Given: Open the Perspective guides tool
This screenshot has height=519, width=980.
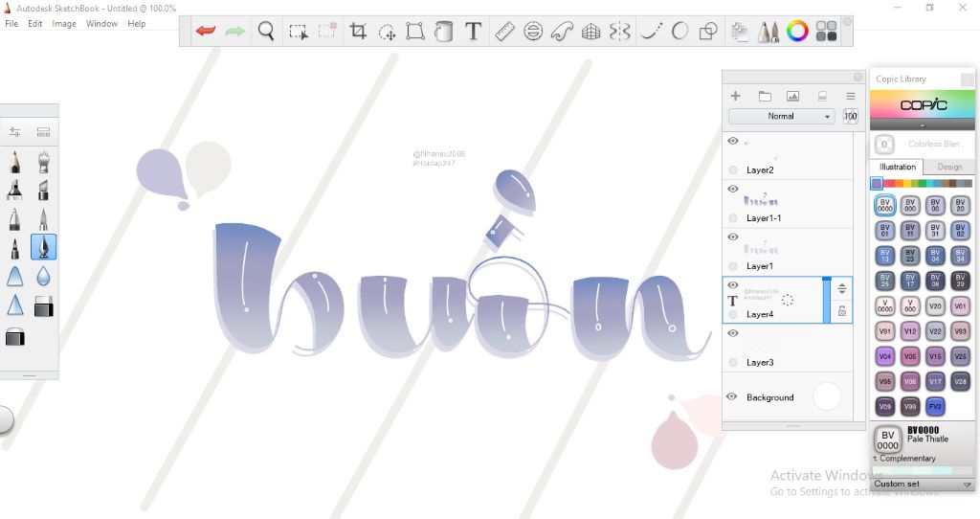Looking at the screenshot, I should click(590, 31).
